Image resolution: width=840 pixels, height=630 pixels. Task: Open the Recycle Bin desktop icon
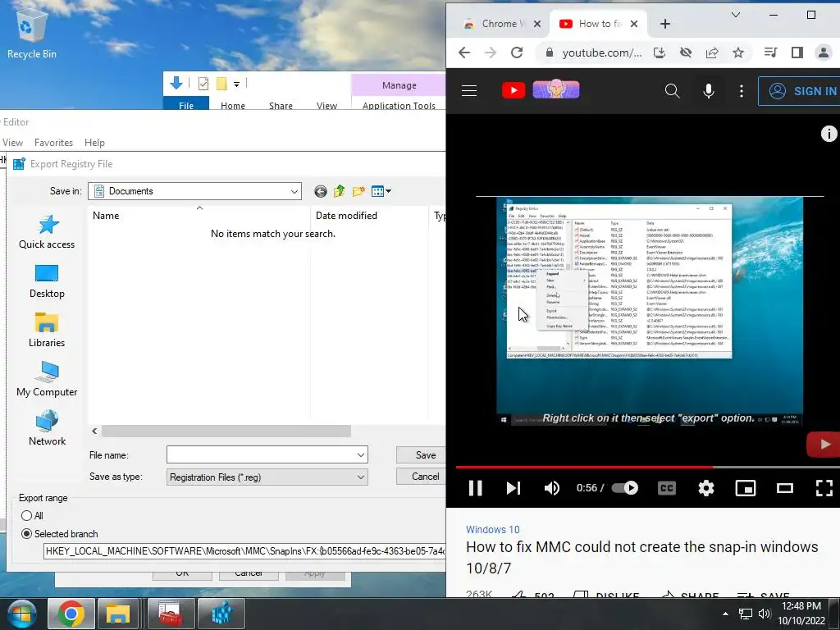point(31,33)
